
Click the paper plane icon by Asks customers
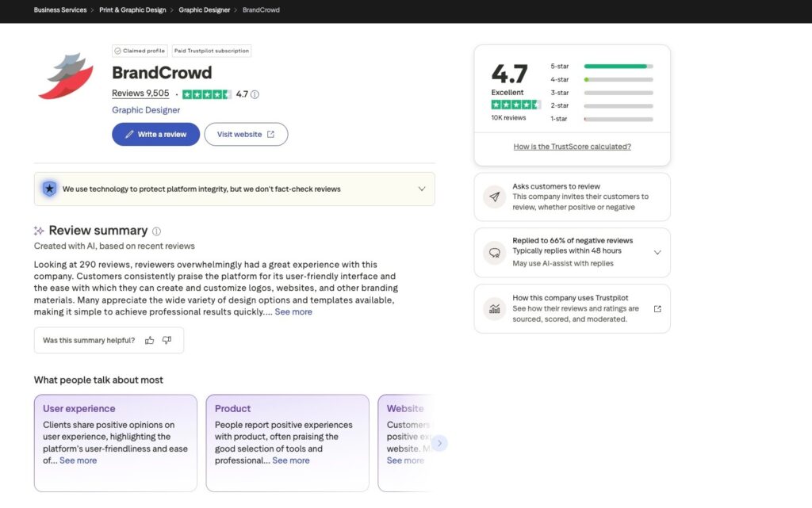pos(495,197)
